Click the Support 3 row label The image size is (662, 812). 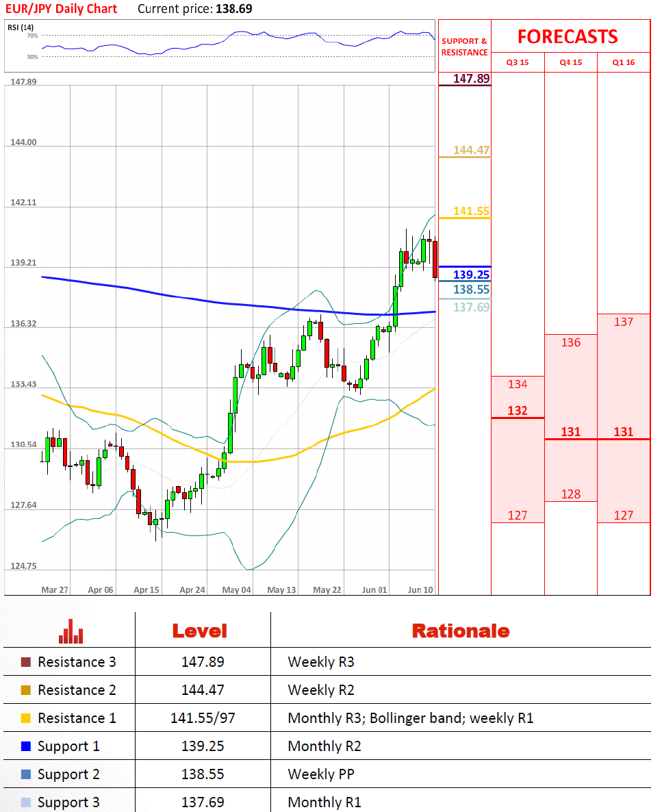[68, 802]
